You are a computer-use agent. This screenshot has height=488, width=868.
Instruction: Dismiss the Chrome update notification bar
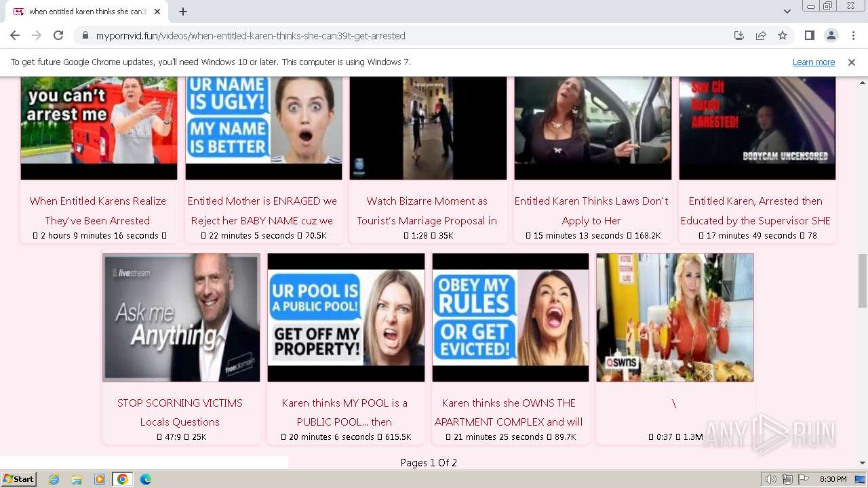tap(852, 62)
